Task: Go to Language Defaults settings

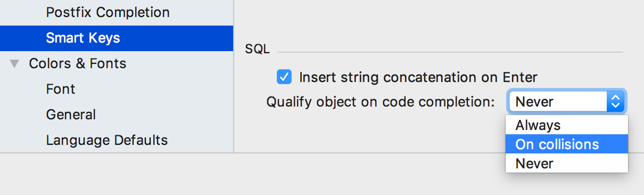Action: point(107,140)
